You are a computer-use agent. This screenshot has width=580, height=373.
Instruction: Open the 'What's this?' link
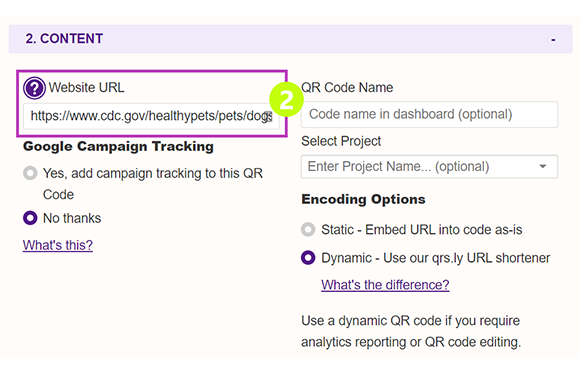[x=58, y=245]
